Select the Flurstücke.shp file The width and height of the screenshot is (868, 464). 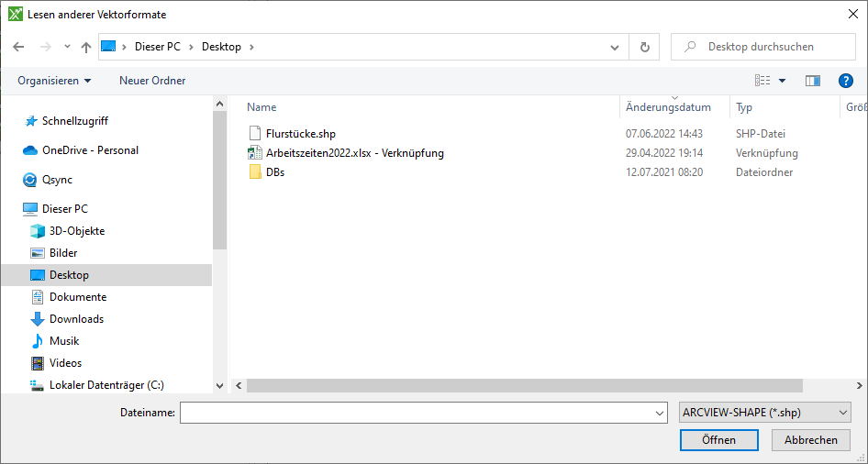pos(300,134)
